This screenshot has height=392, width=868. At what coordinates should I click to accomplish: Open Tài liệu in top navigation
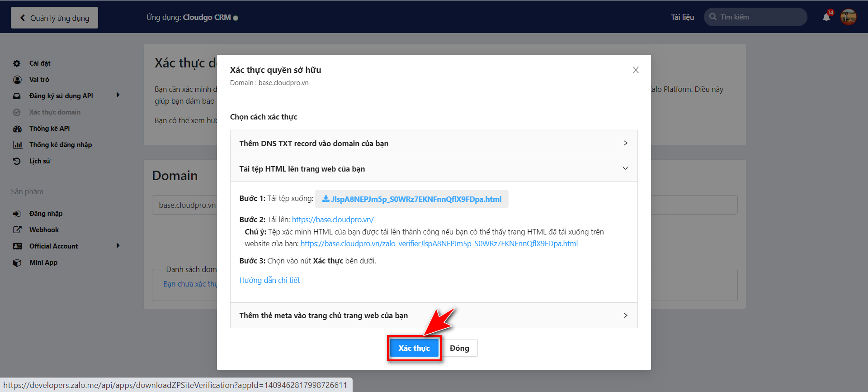pyautogui.click(x=682, y=17)
